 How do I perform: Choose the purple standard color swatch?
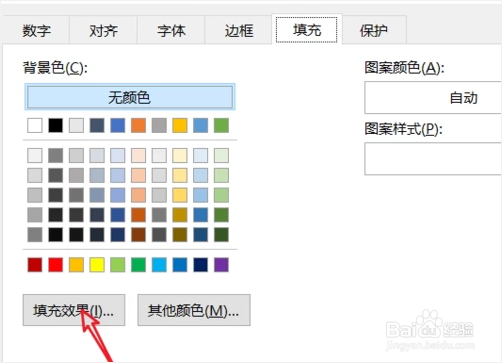(x=221, y=265)
